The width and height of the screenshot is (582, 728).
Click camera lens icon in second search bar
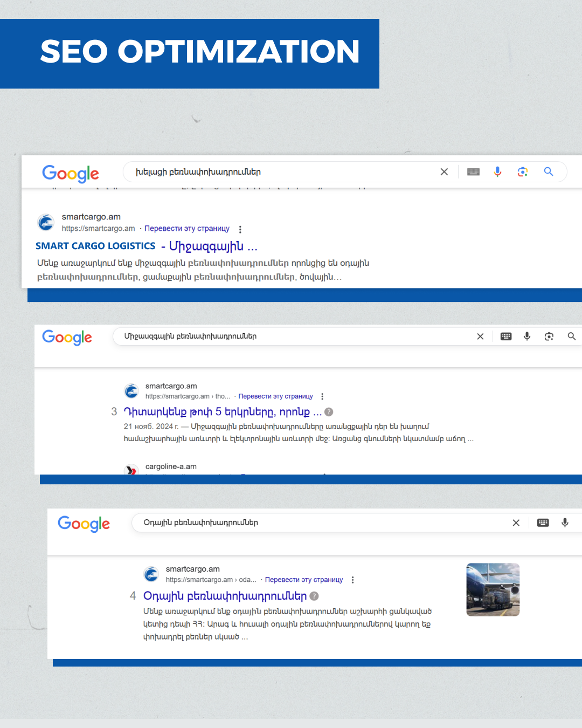549,336
